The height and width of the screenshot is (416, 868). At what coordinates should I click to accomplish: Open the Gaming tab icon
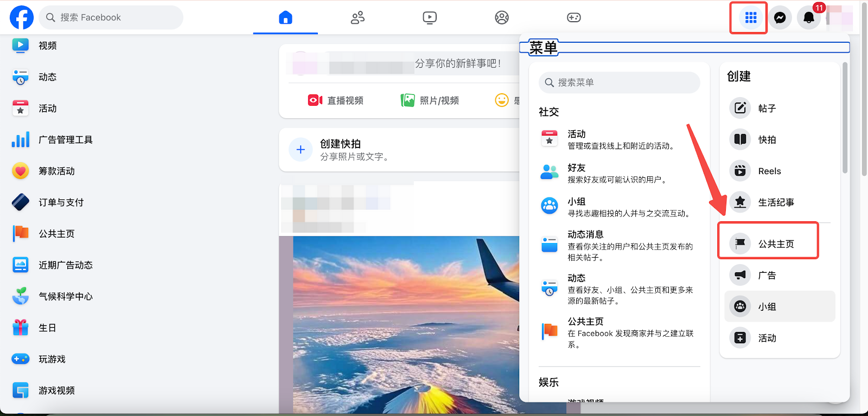574,17
